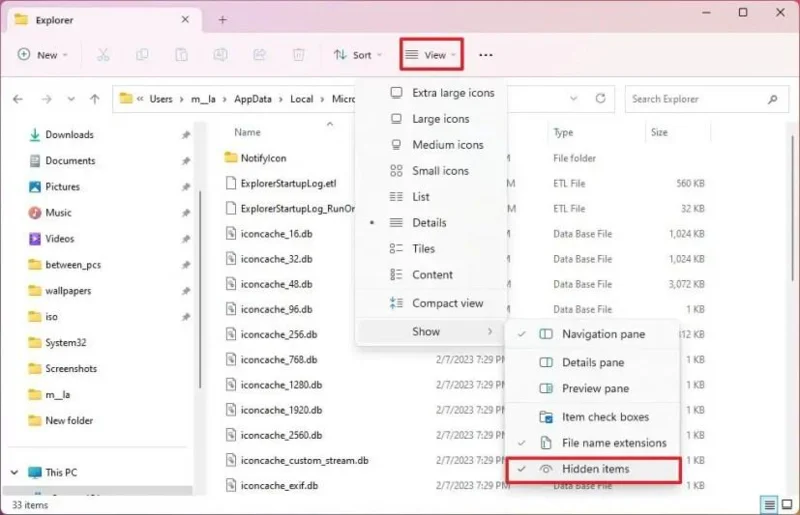Expand the Show submenu
The width and height of the screenshot is (800, 515).
[x=432, y=331]
